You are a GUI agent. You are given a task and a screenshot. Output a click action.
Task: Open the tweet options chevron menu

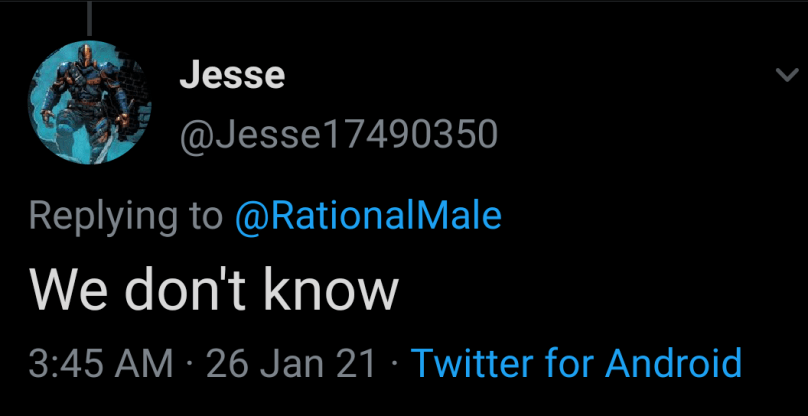pyautogui.click(x=781, y=75)
